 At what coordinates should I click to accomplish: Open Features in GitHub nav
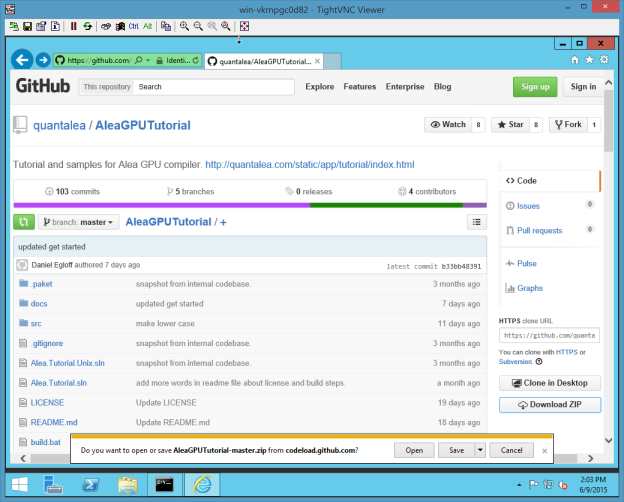[x=360, y=87]
